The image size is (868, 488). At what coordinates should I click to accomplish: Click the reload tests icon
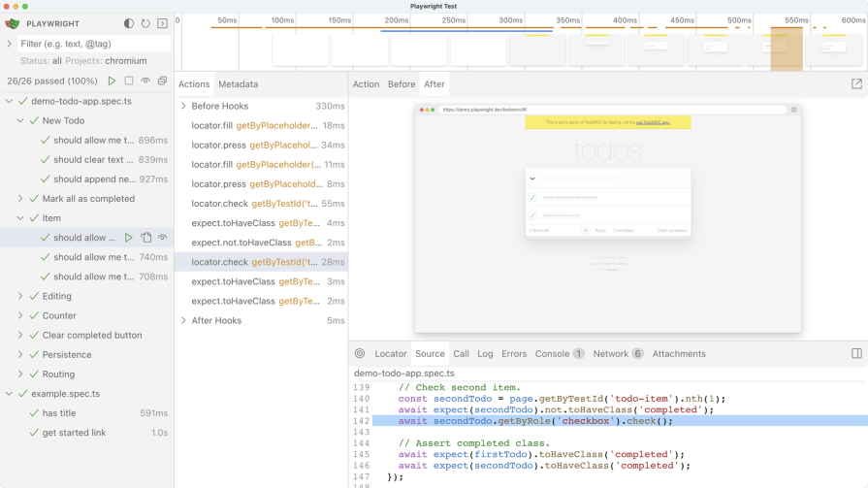(x=145, y=23)
